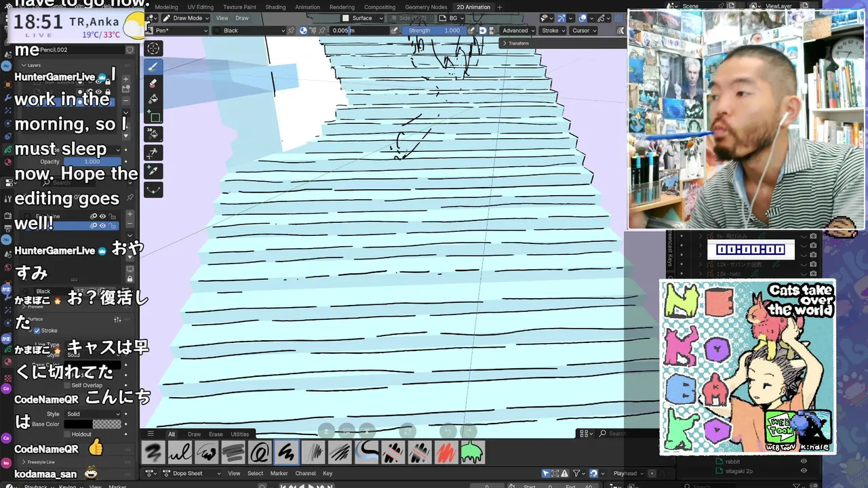Toggle only-selected filter in Dope Sheet
Viewport: 868px width, 488px height.
point(546,473)
